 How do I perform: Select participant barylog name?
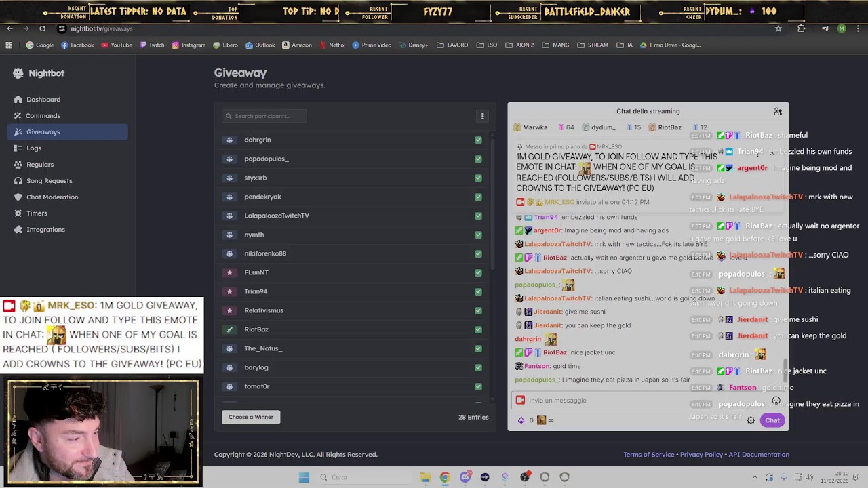tap(256, 367)
